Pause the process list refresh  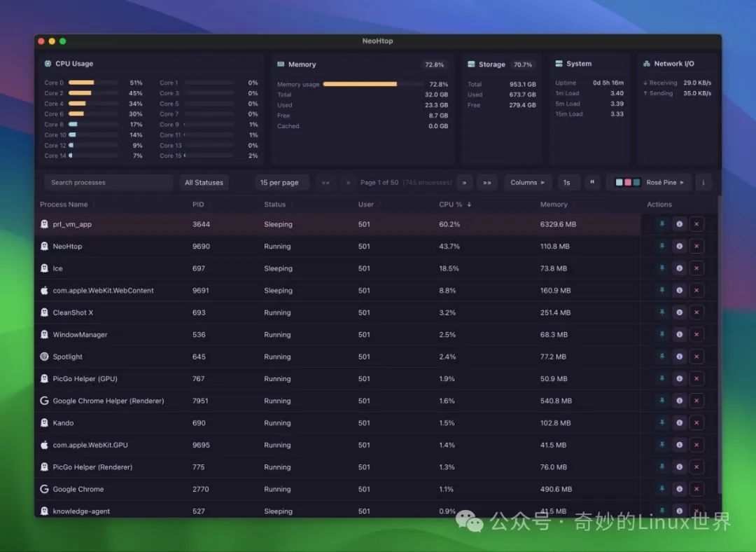click(x=592, y=182)
